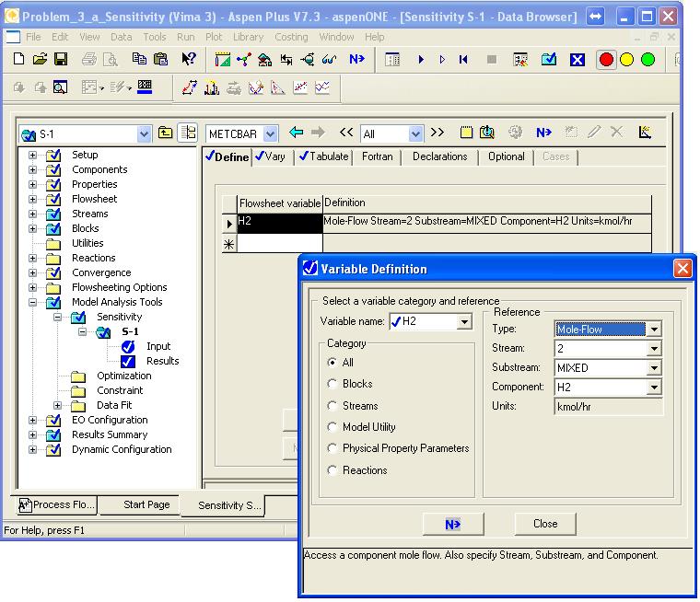Viewport: 700px width, 602px height.
Task: Collapse the Model Analysis Tools node
Action: point(32,302)
